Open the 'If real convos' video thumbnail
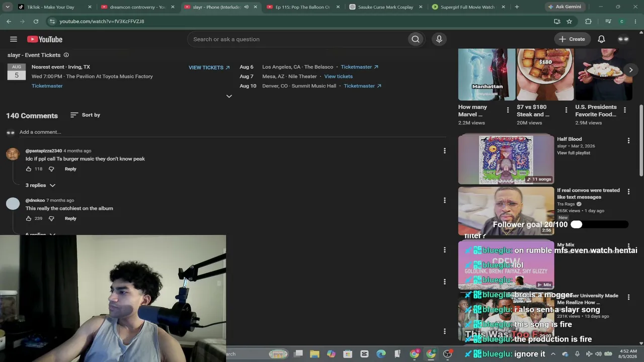Screen dimensions: 644x362 506,211
